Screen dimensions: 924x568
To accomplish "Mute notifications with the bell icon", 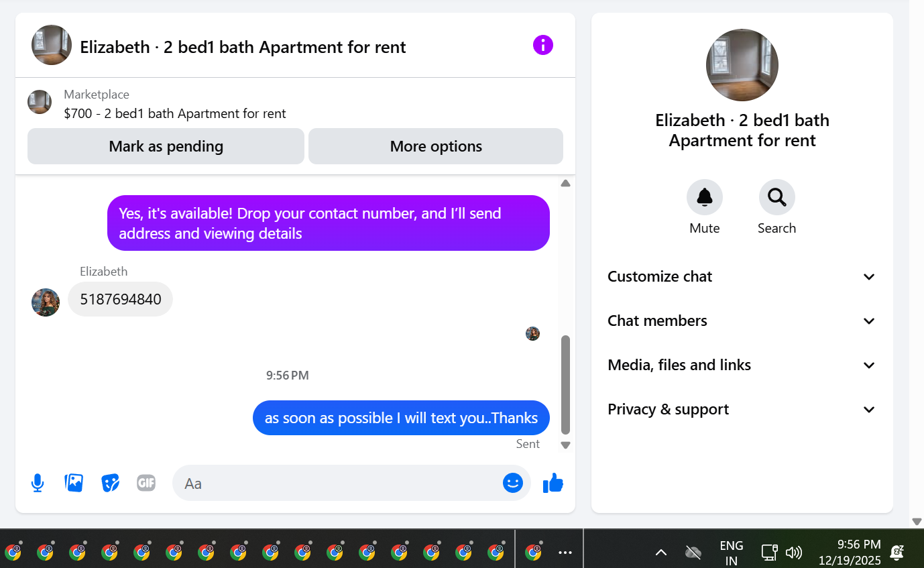I will pyautogui.click(x=705, y=197).
